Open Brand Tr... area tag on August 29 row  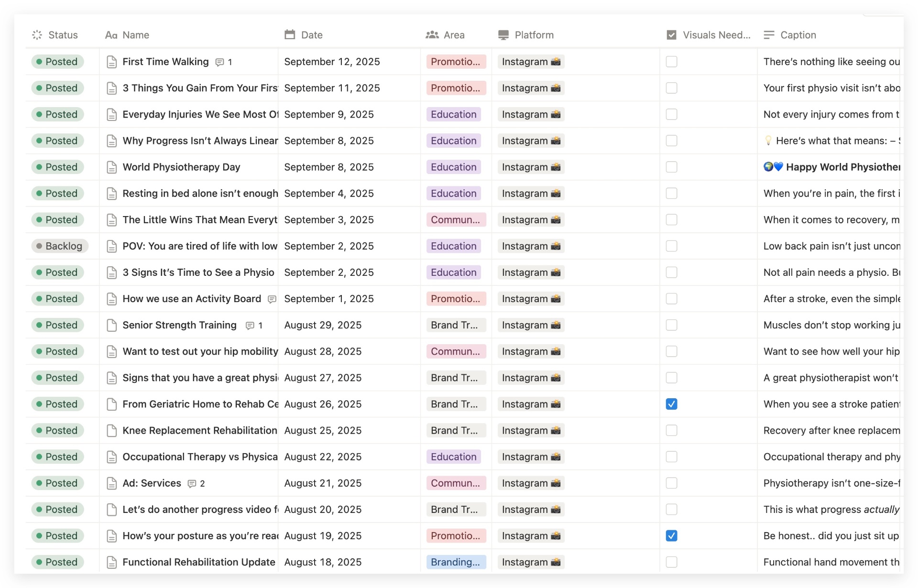click(x=456, y=325)
